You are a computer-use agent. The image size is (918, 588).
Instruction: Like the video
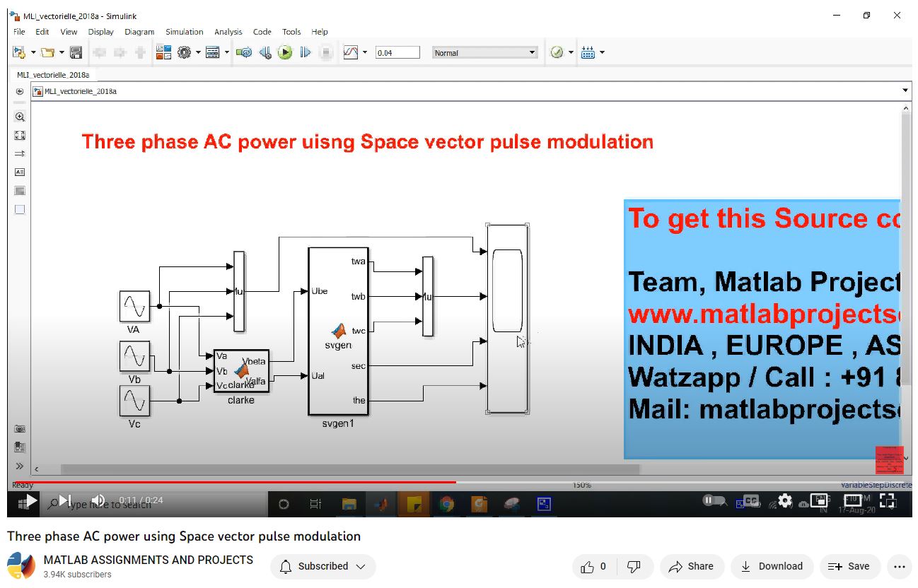[x=594, y=566]
